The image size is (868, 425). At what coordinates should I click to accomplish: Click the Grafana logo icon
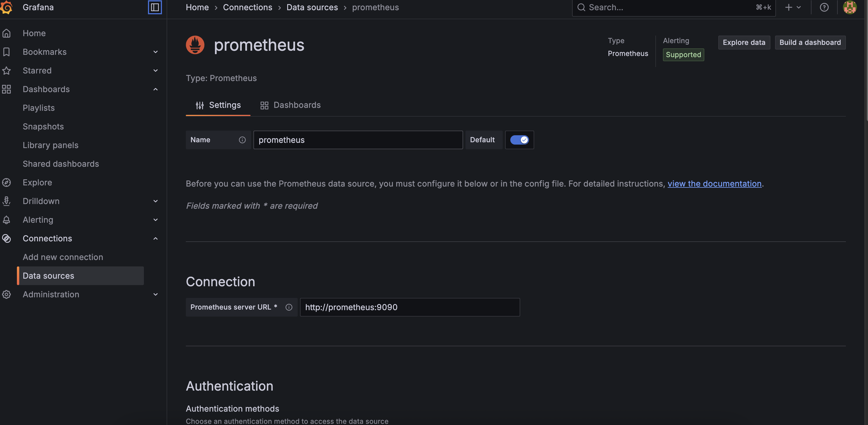click(6, 7)
